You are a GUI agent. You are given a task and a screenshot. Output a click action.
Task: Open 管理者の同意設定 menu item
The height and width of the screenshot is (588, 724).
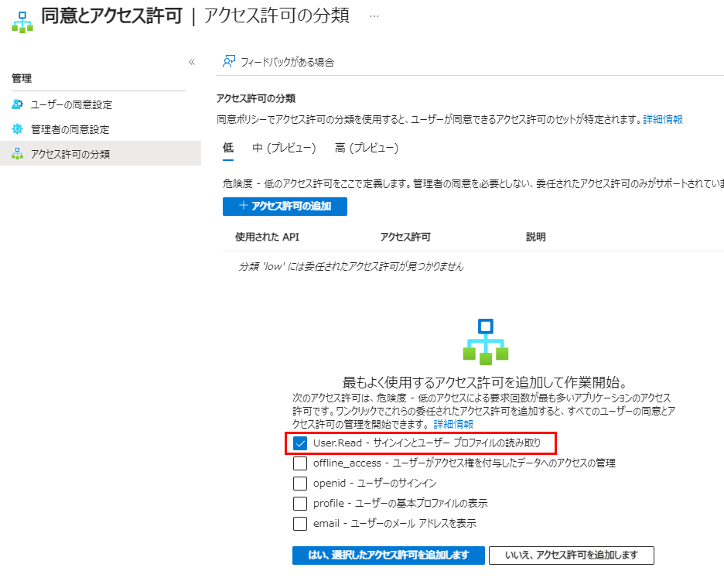(x=70, y=129)
